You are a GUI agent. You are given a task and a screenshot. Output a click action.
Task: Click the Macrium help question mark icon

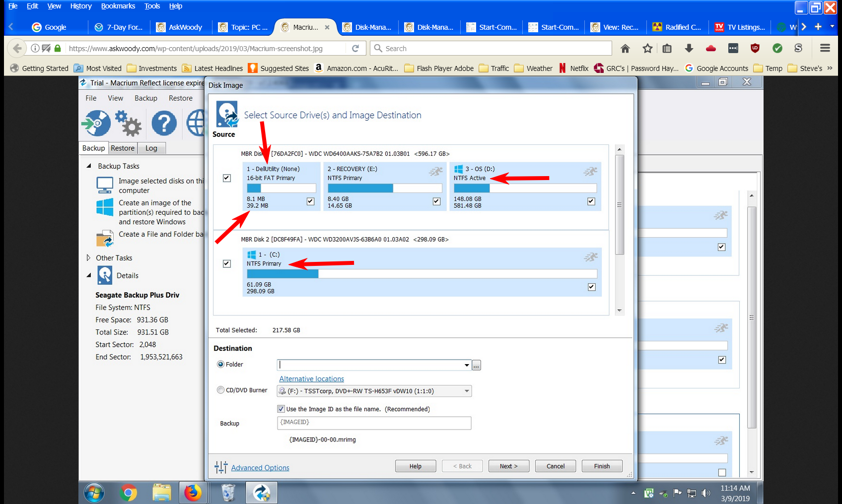click(x=164, y=124)
